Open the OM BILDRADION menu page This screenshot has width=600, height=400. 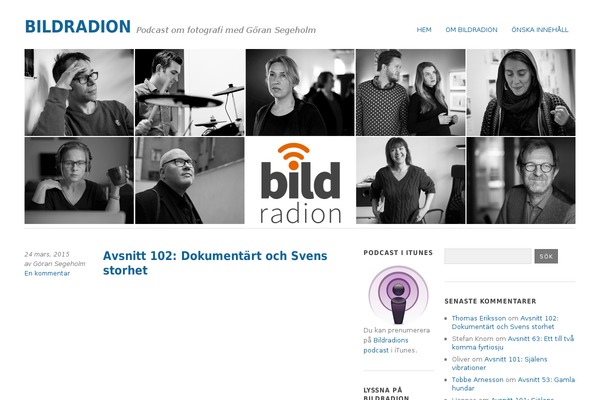point(471,30)
